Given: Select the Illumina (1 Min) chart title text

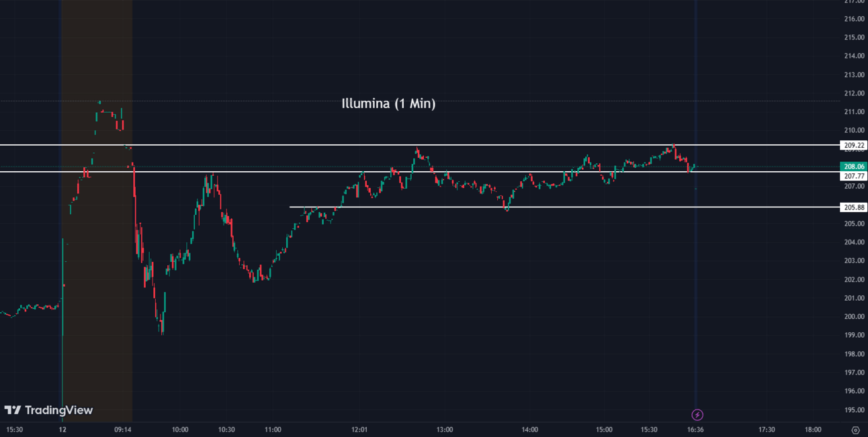Looking at the screenshot, I should (x=388, y=103).
